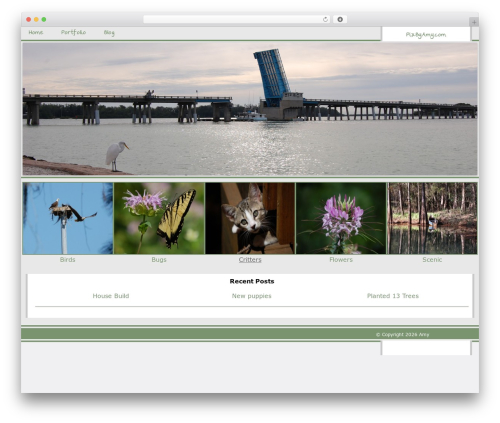Open the New puppies post
500x423 pixels.
tap(252, 296)
